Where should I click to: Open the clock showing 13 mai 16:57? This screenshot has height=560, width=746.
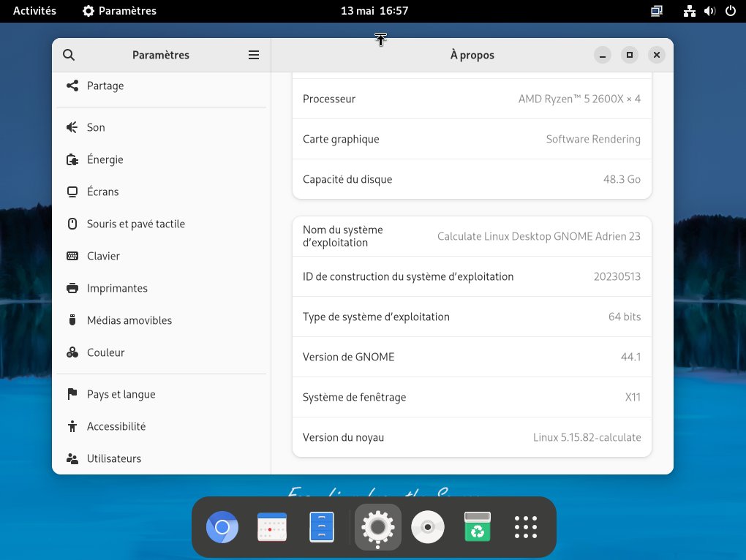click(x=374, y=11)
